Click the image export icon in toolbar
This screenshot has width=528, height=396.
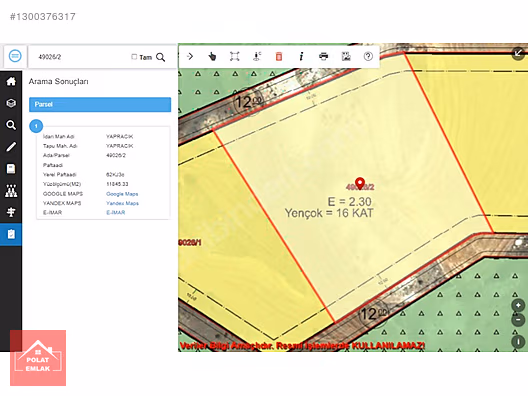coord(346,56)
